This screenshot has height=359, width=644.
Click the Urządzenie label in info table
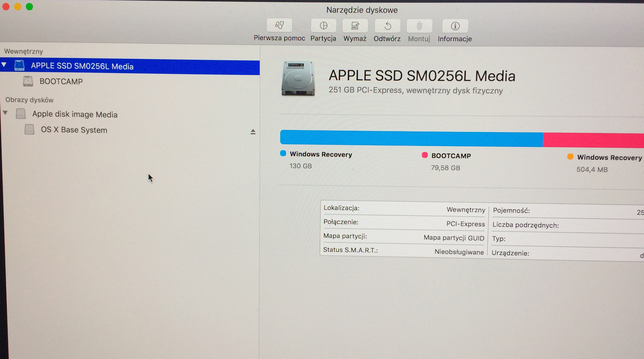[x=510, y=253]
